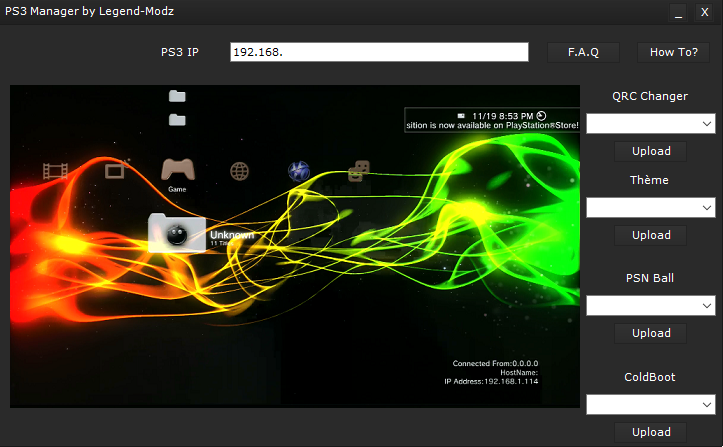Click the QRC Changer label

click(x=650, y=96)
